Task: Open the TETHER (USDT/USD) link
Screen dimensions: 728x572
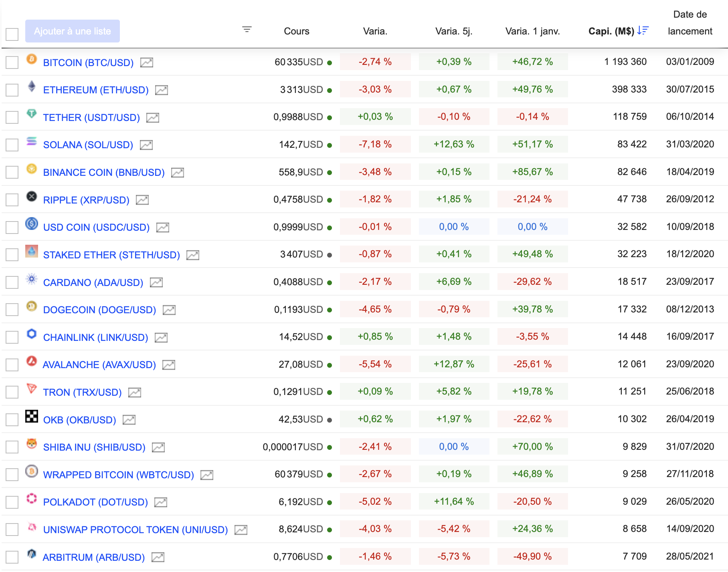Action: [91, 118]
